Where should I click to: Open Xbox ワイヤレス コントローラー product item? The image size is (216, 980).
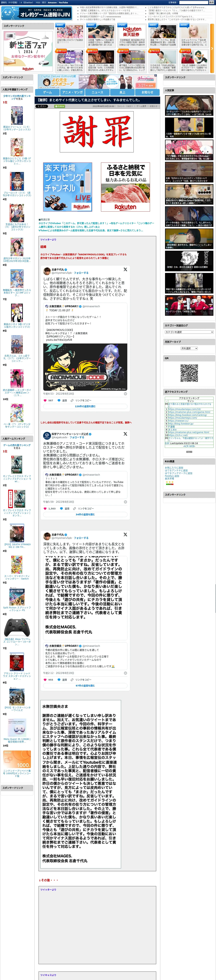point(17,632)
